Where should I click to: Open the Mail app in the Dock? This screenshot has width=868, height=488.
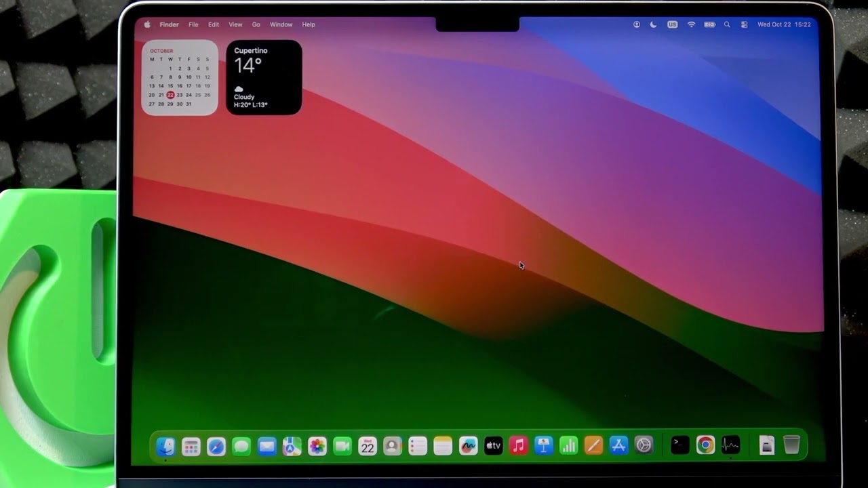click(x=267, y=446)
